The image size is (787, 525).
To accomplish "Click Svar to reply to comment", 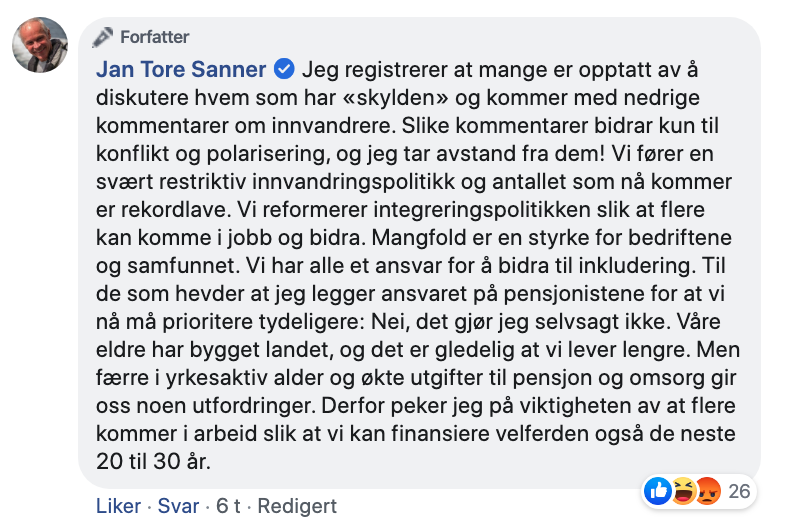I will (x=180, y=506).
